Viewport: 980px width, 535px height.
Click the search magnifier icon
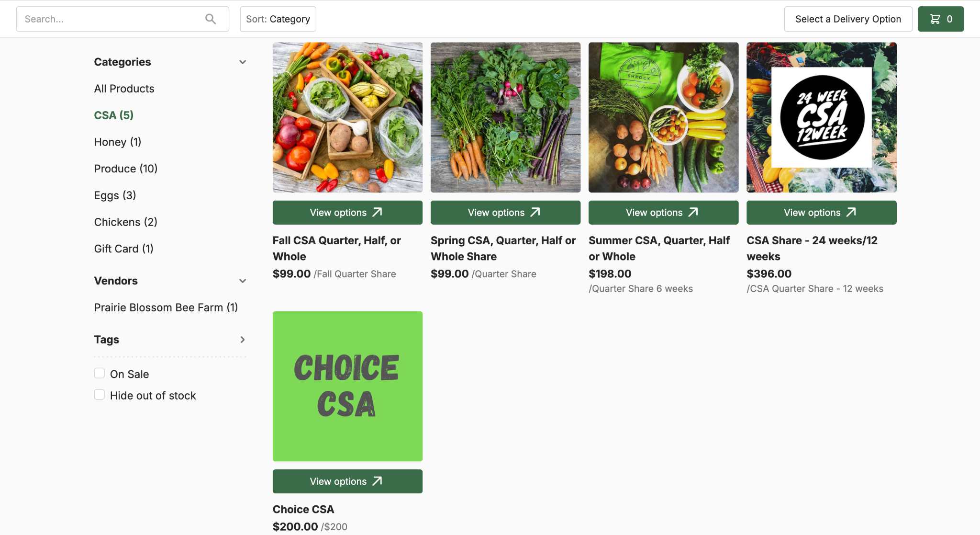coord(211,19)
